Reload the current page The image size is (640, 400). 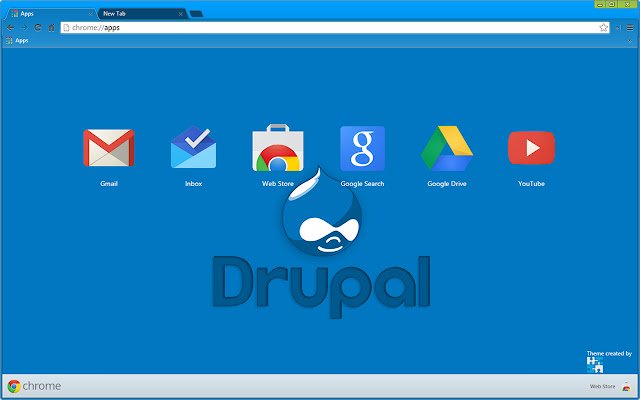click(38, 28)
